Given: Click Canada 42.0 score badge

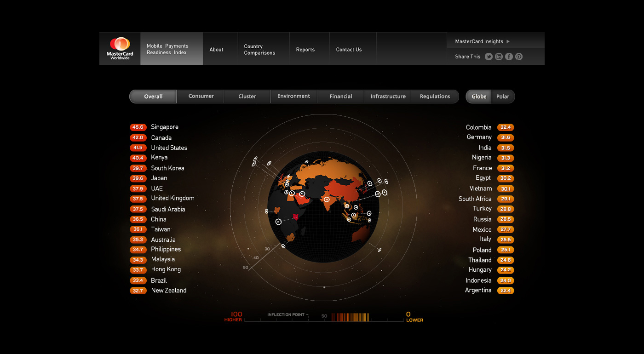Looking at the screenshot, I should 138,138.
